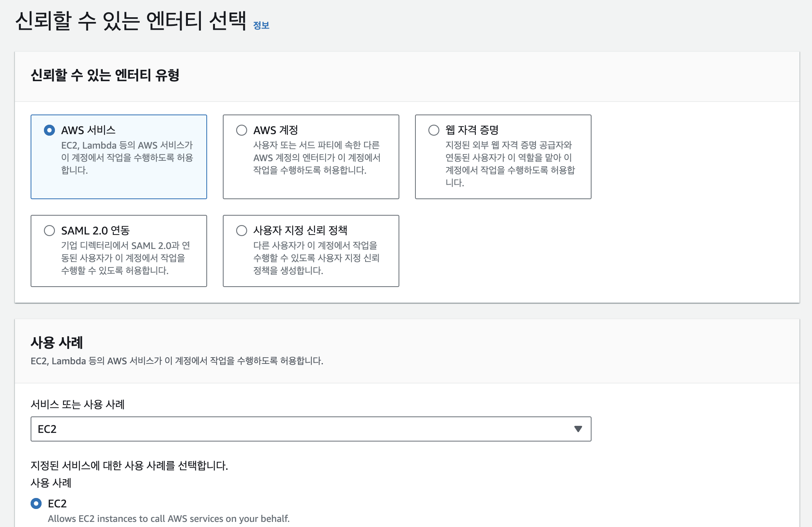Screen dimensions: 812x527
Task: Click the 웹 자격 증명 card description
Action: (509, 164)
